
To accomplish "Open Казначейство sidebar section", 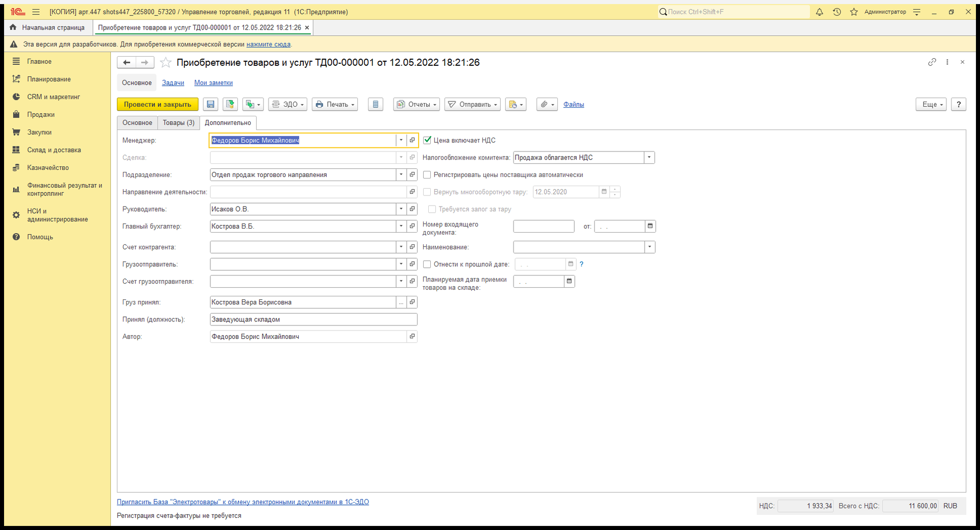I will tap(48, 168).
